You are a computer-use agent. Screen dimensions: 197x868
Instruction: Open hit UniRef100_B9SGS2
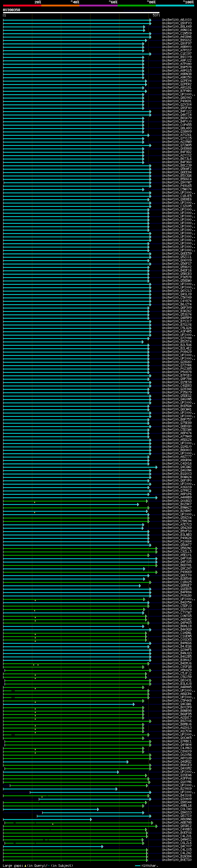click(x=177, y=40)
